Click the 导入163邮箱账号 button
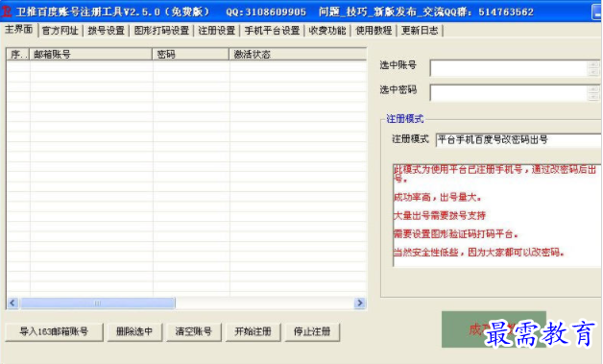Image resolution: width=603 pixels, height=364 pixels. coord(54,331)
